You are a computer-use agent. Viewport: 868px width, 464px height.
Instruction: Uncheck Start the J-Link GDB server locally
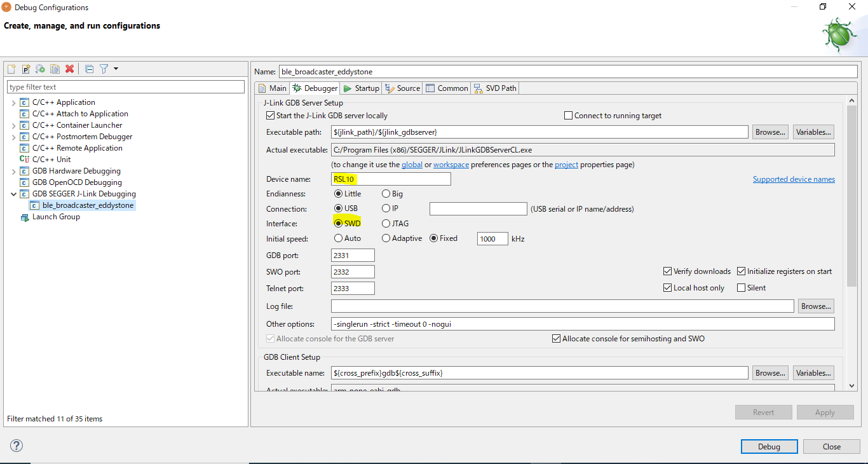coord(271,116)
